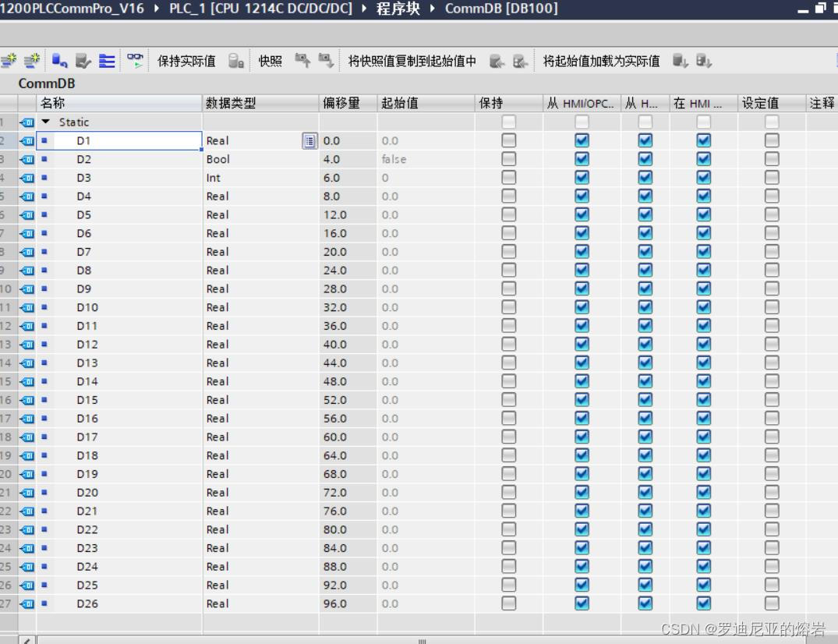
Task: Click the monitor all glasses icon
Action: click(135, 61)
